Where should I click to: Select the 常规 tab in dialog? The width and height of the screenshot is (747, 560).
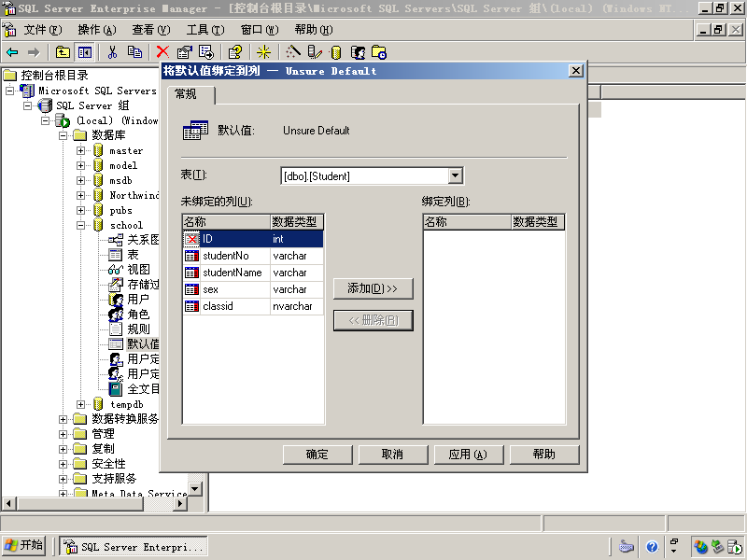[191, 94]
